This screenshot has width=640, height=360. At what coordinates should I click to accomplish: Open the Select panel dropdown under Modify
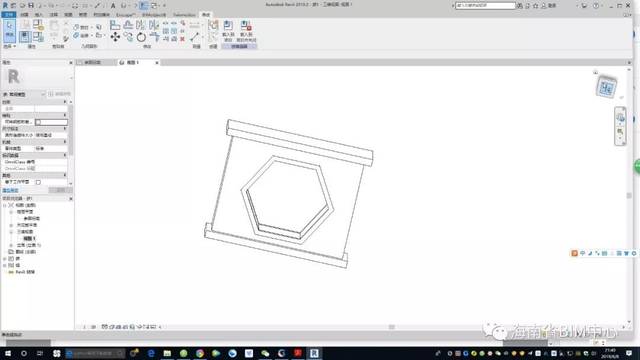(9, 47)
